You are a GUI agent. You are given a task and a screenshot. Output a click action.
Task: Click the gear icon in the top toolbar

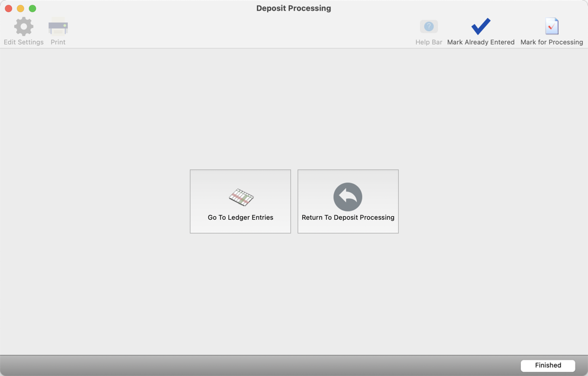[23, 26]
